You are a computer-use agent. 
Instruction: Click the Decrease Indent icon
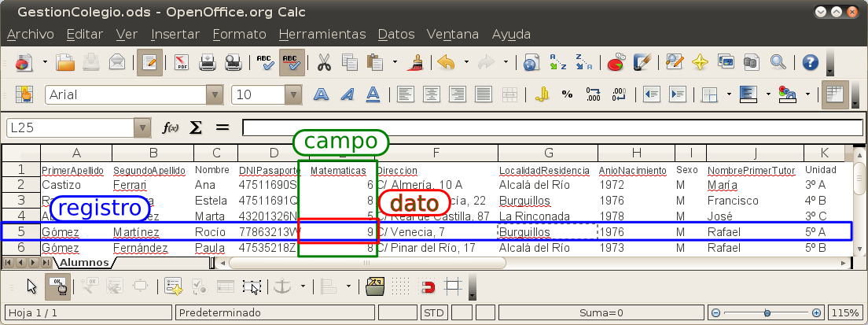click(652, 94)
